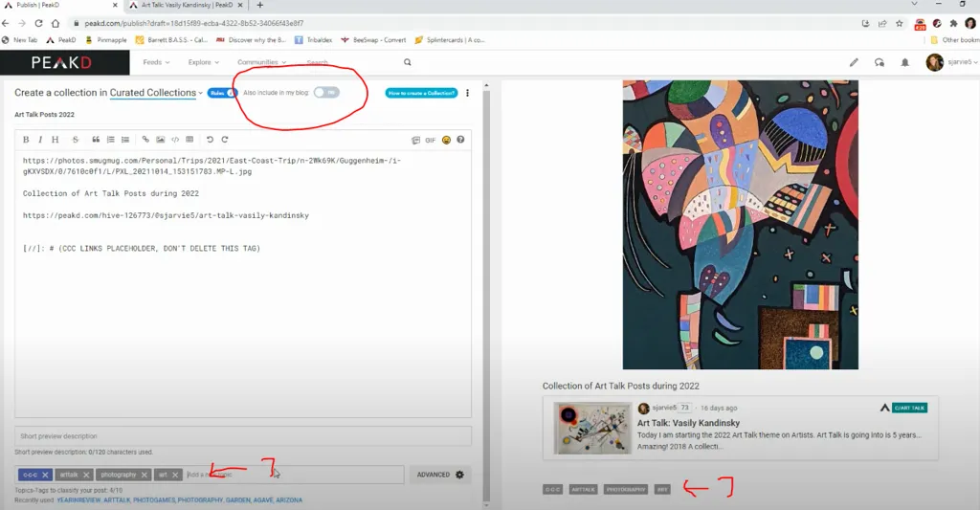Open 'Art Talk: Vasily Kandinsky' post in preview
Screen dimensions: 980x510
(688, 423)
